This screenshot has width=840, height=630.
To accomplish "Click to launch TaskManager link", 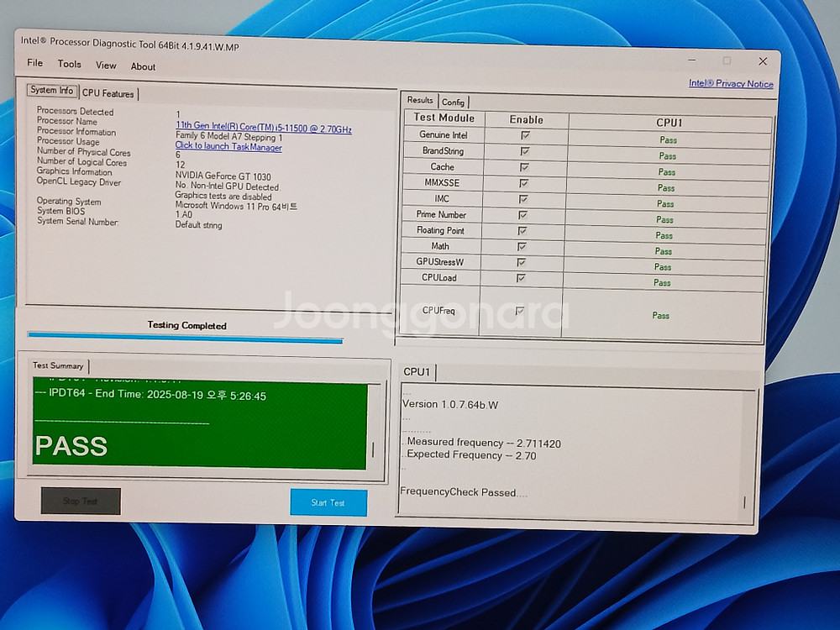I will pos(228,146).
